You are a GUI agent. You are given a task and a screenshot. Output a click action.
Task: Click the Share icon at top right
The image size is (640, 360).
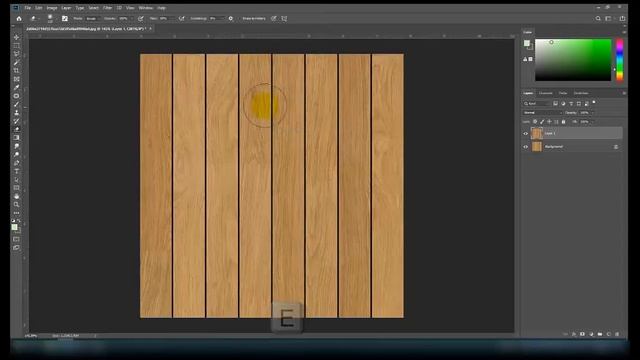pyautogui.click(x=622, y=18)
